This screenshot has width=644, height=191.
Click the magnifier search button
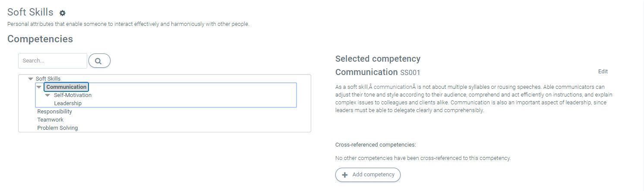pyautogui.click(x=99, y=61)
